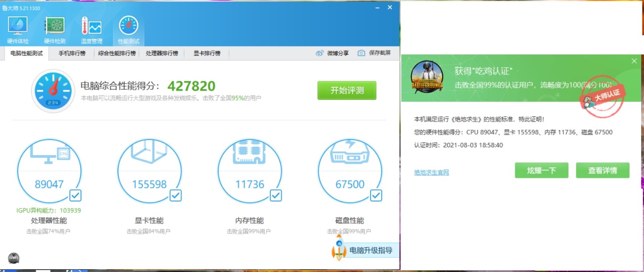The height and width of the screenshot is (272, 644).
Task: Minimize the Ludashi window
Action: (377, 7)
